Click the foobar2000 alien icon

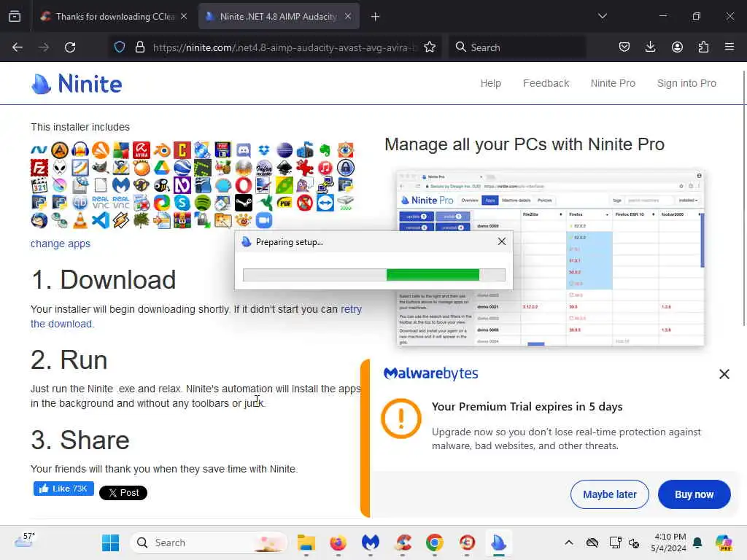pyautogui.click(x=60, y=168)
